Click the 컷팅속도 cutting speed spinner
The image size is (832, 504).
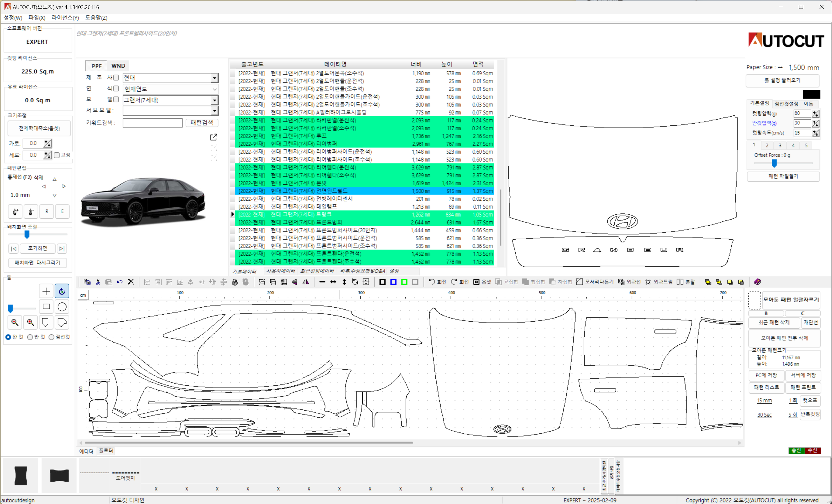pyautogui.click(x=815, y=133)
